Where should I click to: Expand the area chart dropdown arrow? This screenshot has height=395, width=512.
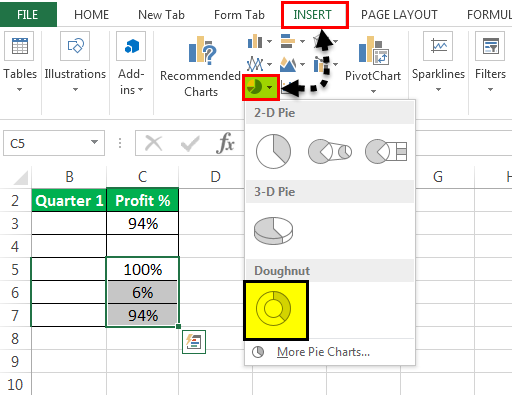[x=302, y=64]
